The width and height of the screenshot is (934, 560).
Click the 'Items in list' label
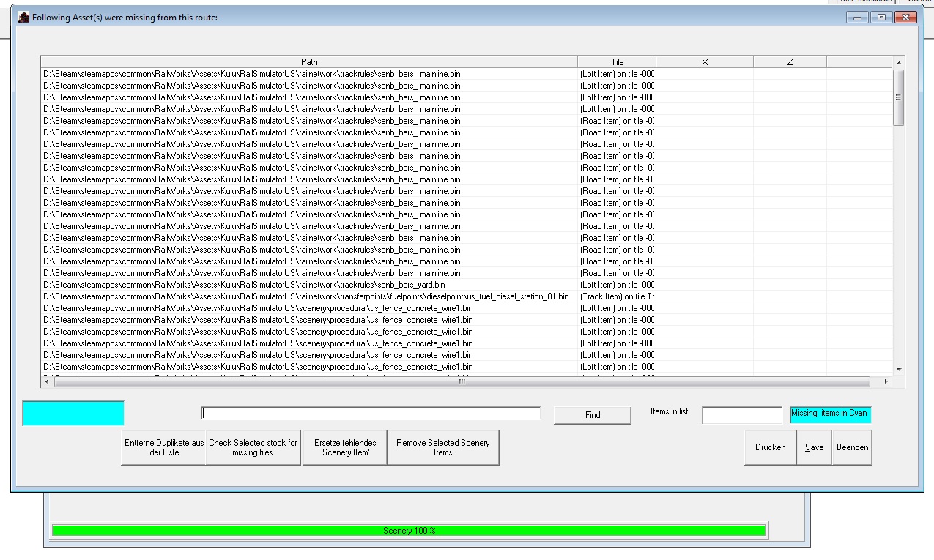669,411
